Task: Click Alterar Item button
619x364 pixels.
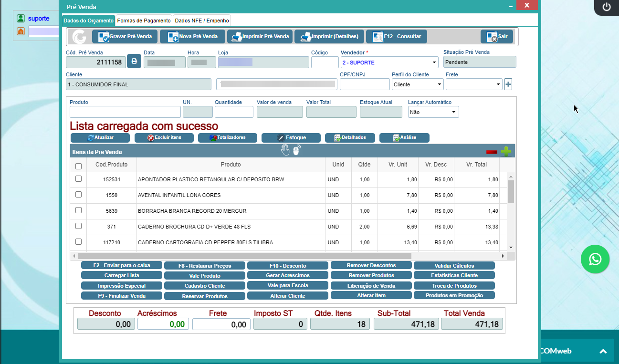Action: pyautogui.click(x=371, y=295)
